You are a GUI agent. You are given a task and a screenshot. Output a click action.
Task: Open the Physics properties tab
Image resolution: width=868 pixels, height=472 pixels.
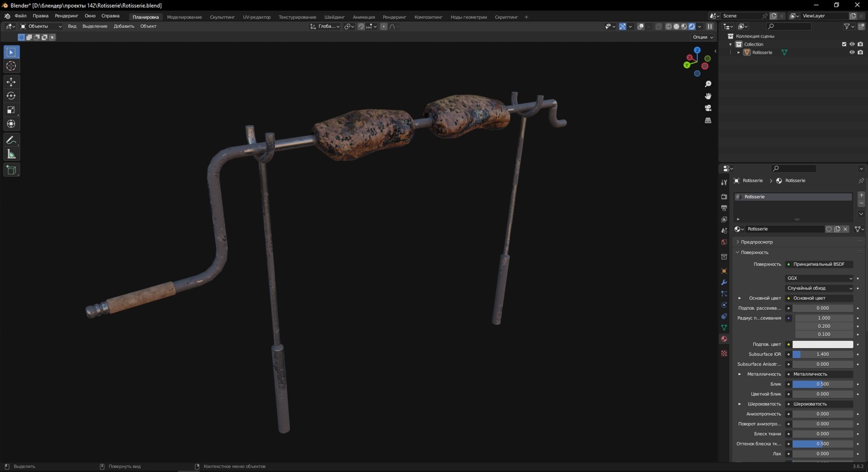pos(724,305)
